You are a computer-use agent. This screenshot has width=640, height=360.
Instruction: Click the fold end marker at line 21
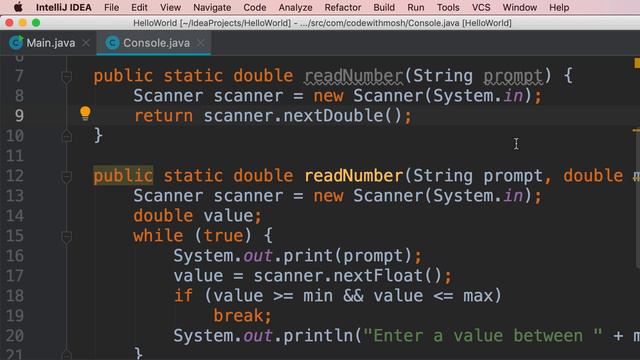(67, 355)
